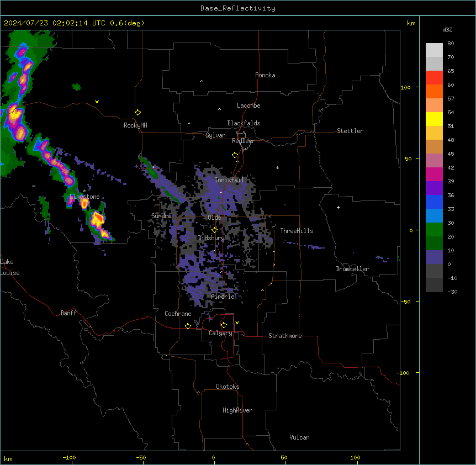Select the blue 33-36 dBZ legend swatch

[434, 202]
